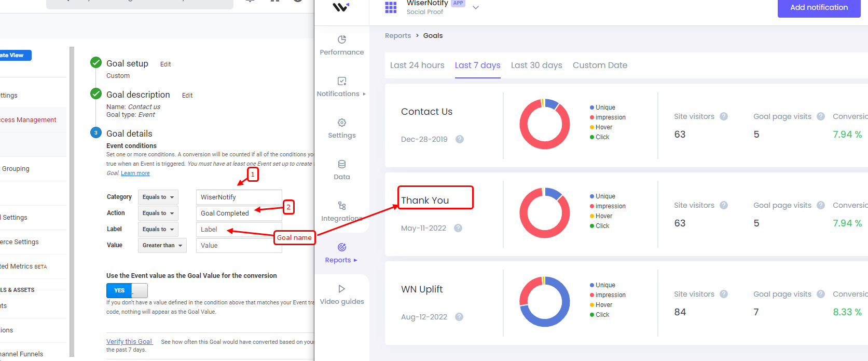Open Access Management in Analytics menu
868x361 pixels.
28,120
